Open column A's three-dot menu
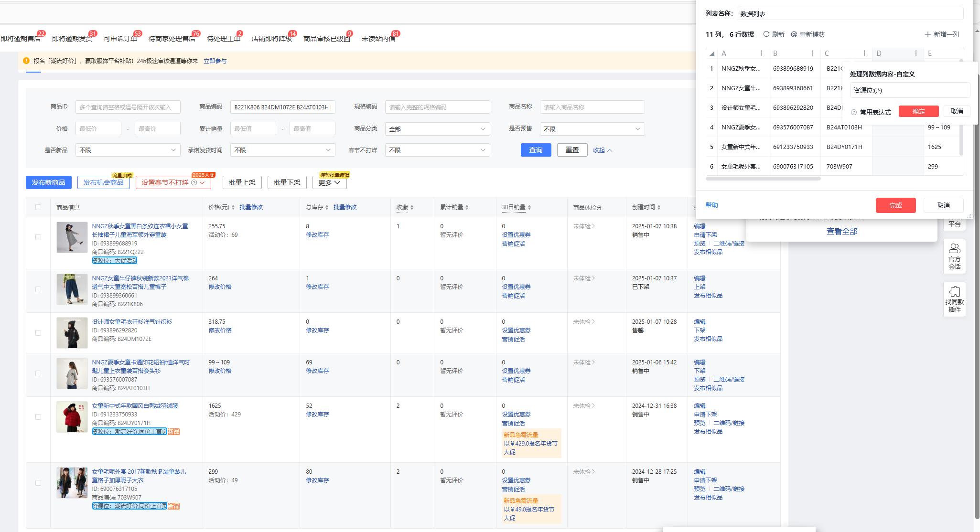 [761, 53]
